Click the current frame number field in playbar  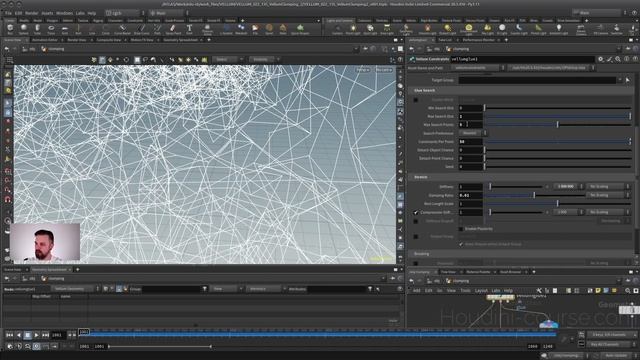[58, 335]
